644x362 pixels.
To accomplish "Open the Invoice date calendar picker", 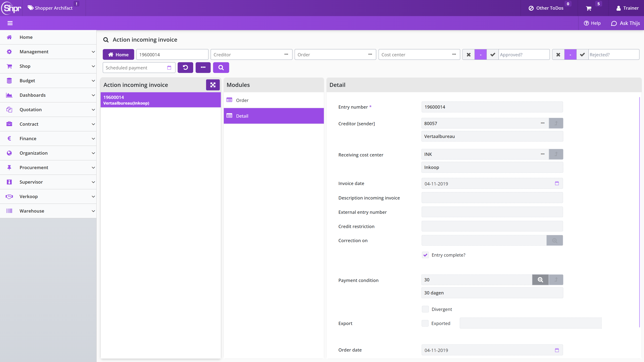I will [557, 183].
